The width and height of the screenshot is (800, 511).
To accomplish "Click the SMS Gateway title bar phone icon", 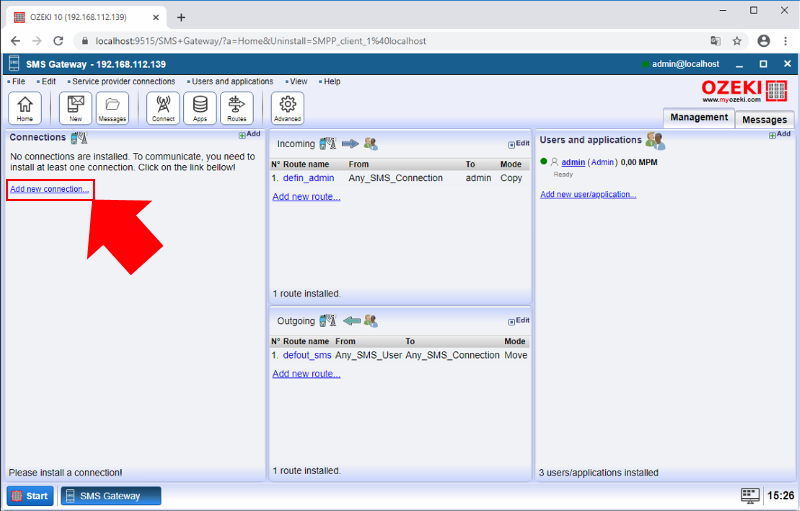I will 14,64.
